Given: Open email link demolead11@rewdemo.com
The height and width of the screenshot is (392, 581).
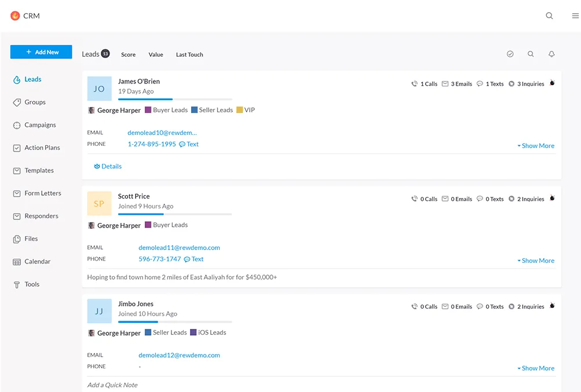Looking at the screenshot, I should (179, 247).
